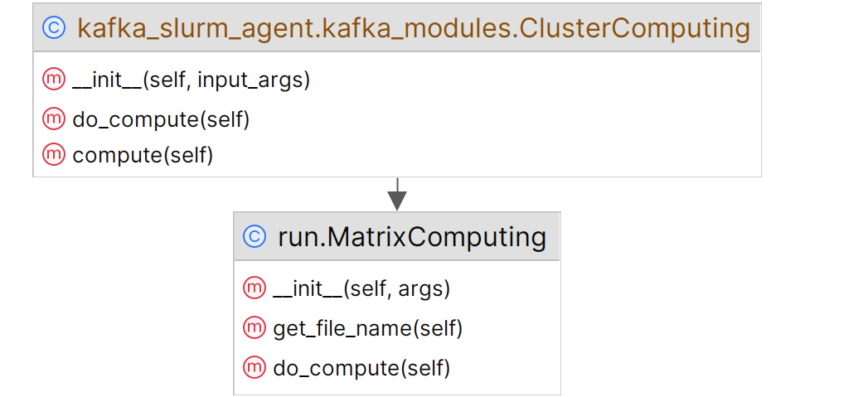Click method icon beside compute(self)
Viewport: 868px width, 397px height.
tap(54, 154)
